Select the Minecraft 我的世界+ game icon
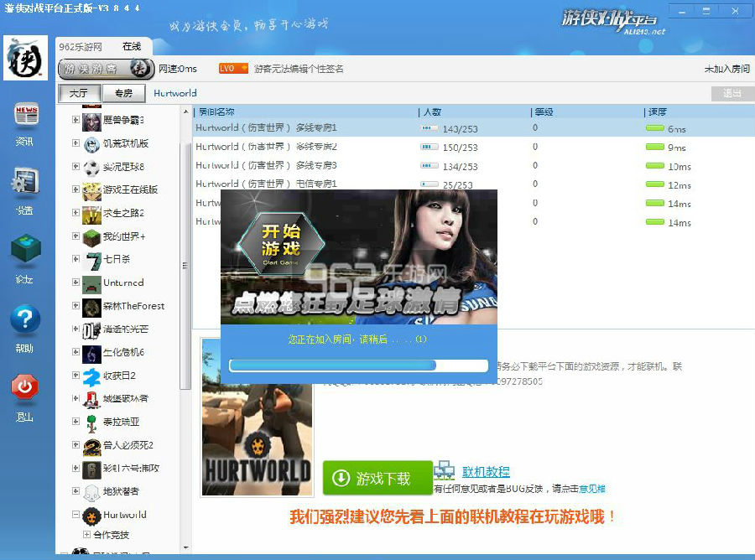The image size is (755, 560). click(91, 236)
